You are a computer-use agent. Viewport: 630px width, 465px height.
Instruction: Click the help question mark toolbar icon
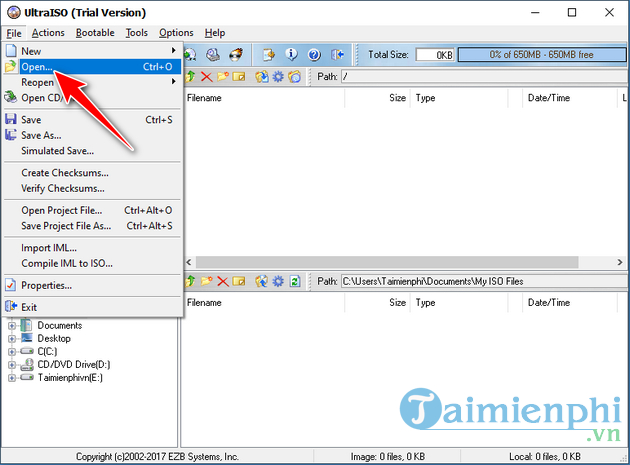click(315, 54)
